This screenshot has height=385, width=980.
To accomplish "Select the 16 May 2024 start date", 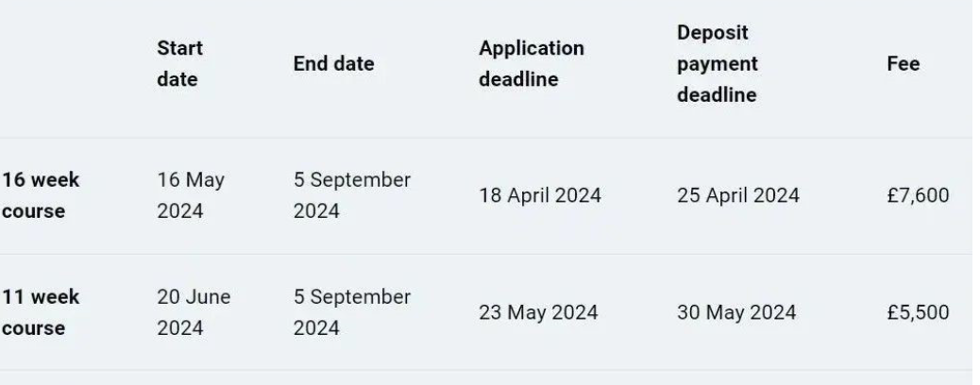I will tap(190, 195).
